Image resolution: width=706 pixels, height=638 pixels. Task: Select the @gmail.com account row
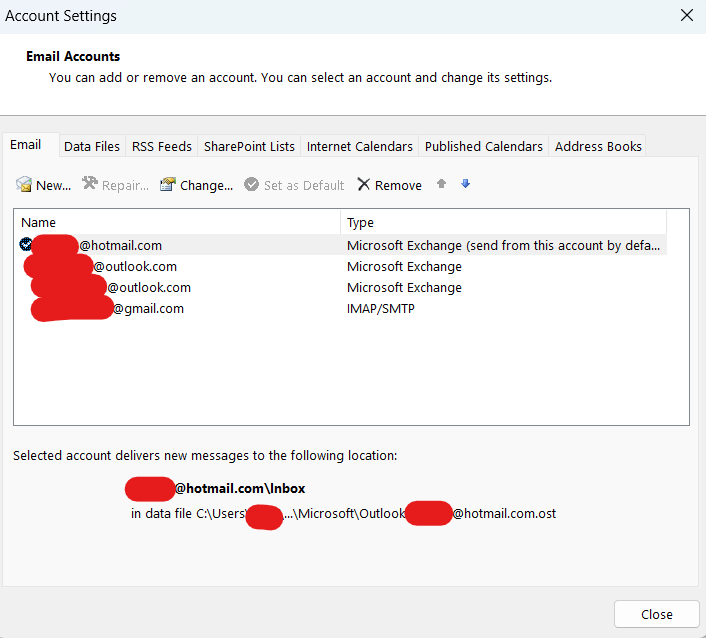tap(342, 308)
